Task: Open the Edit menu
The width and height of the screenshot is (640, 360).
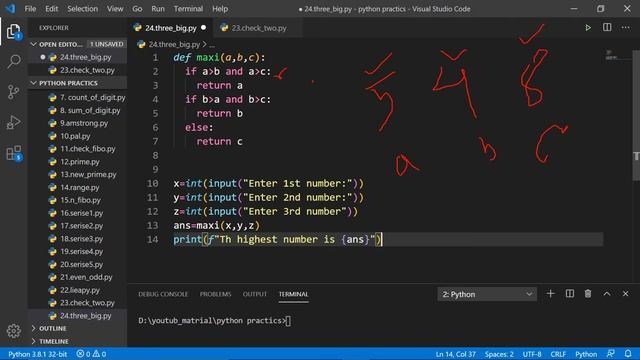Action: [51, 9]
